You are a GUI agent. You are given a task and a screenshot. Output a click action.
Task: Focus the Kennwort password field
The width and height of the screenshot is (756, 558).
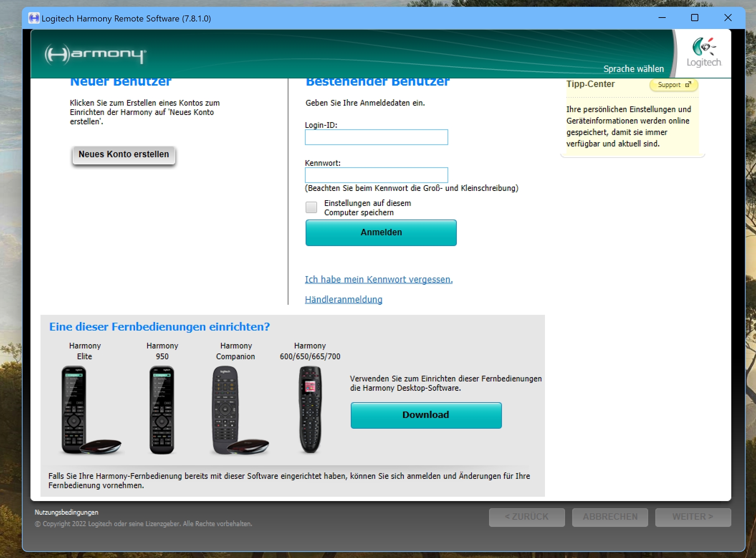[376, 175]
